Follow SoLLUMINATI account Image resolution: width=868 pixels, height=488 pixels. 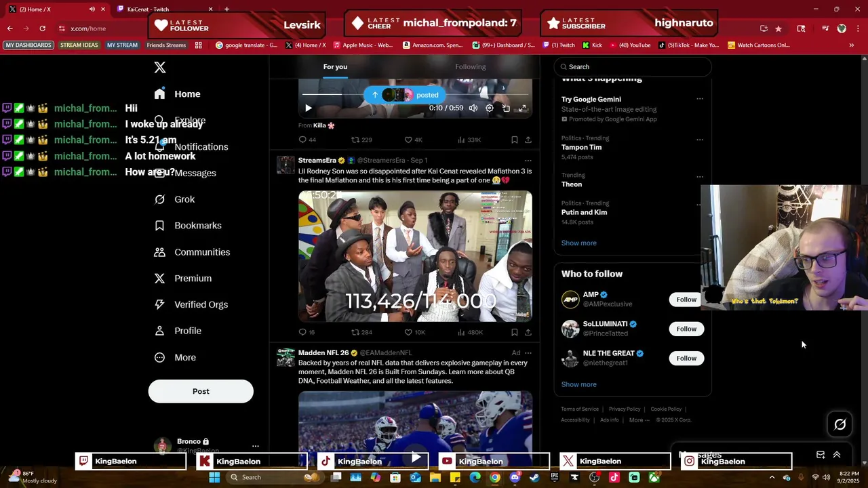(x=686, y=329)
